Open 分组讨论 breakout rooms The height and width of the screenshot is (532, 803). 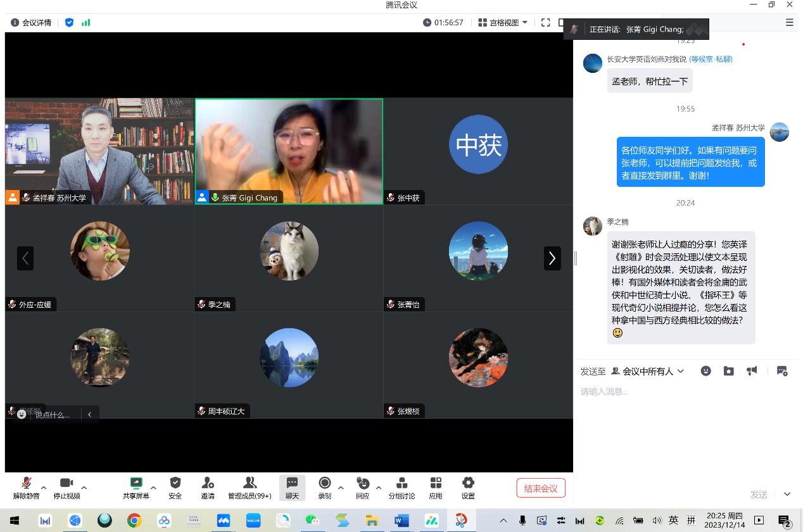pos(401,484)
